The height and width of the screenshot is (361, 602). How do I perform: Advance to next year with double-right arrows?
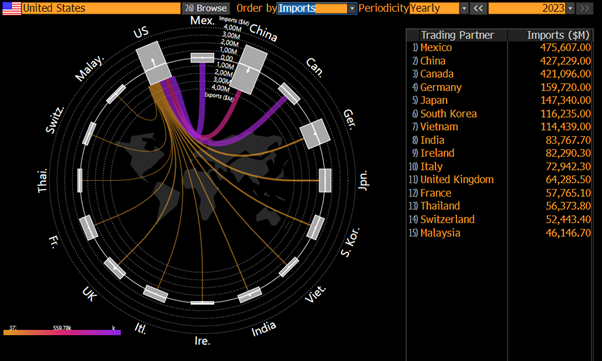pos(584,8)
